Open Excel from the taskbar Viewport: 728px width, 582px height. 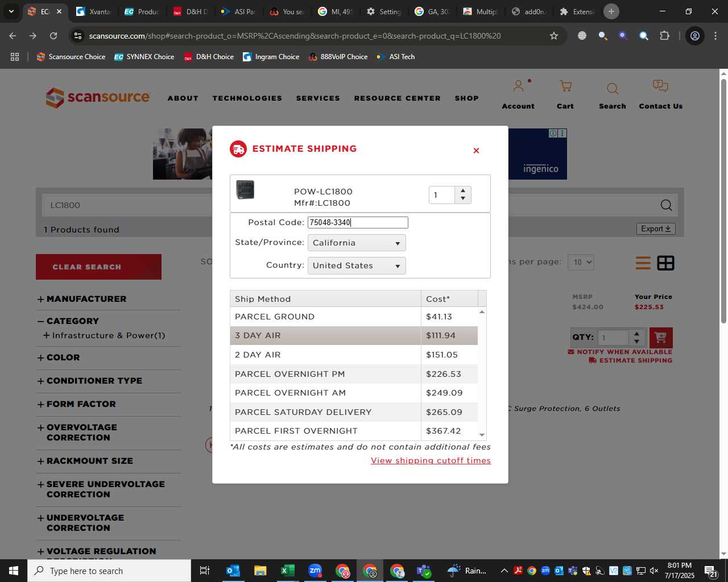point(287,571)
